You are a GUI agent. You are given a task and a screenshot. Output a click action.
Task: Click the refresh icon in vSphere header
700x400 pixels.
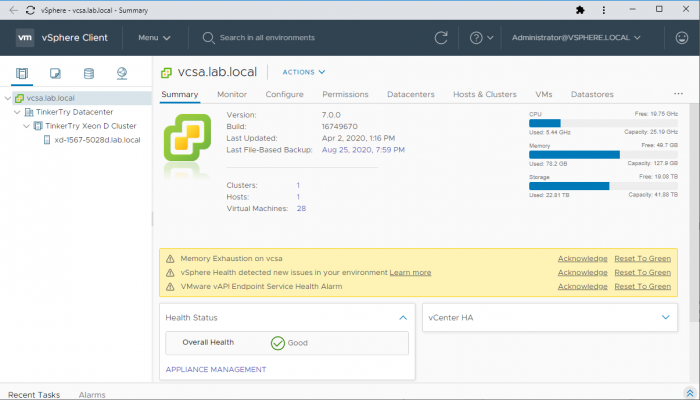[x=441, y=38]
